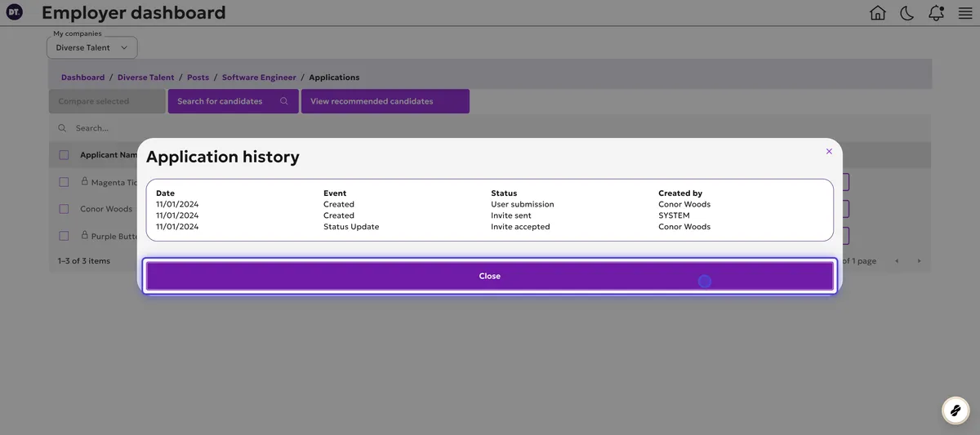Click the 'Created by' column header
980x435 pixels.
(680, 193)
